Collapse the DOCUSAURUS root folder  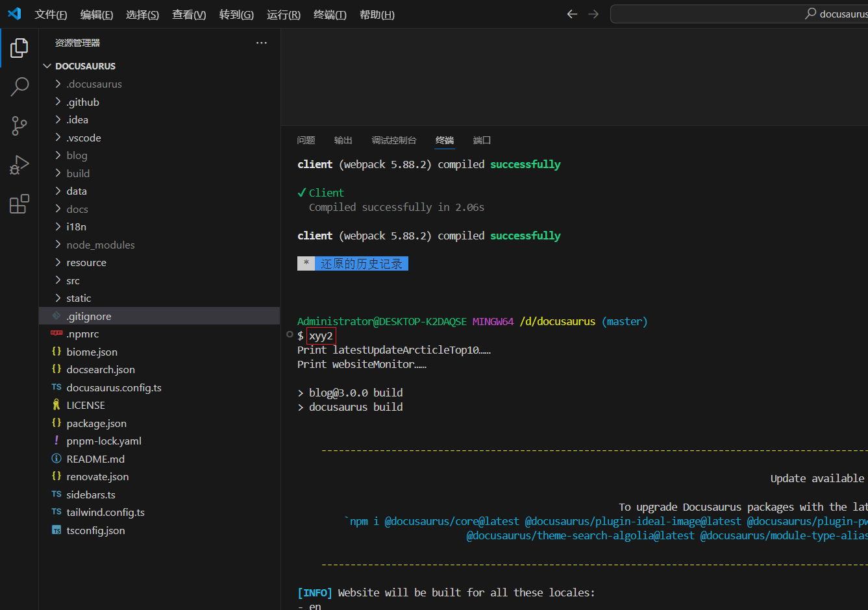[159, 66]
